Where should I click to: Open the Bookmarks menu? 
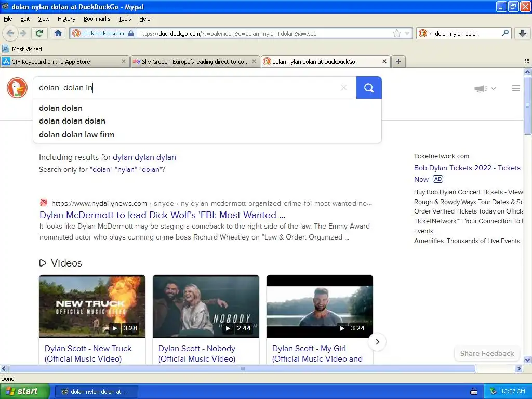click(x=97, y=19)
